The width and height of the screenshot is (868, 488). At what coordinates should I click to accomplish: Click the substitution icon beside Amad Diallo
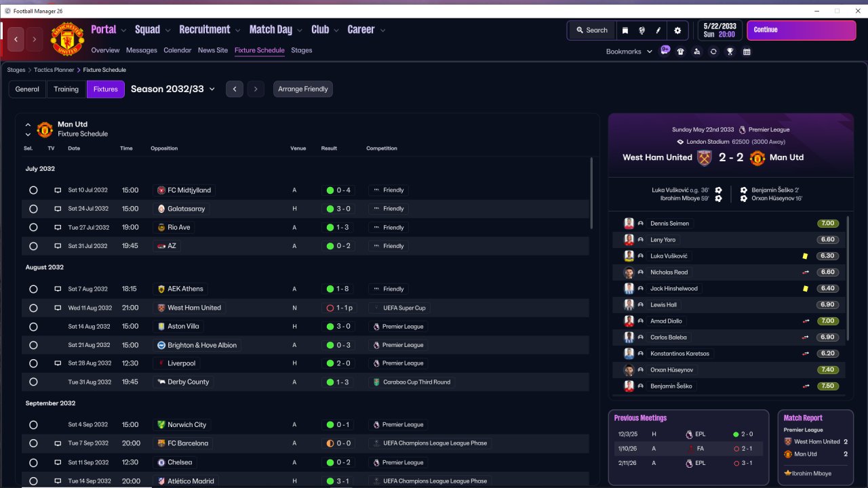tap(805, 321)
